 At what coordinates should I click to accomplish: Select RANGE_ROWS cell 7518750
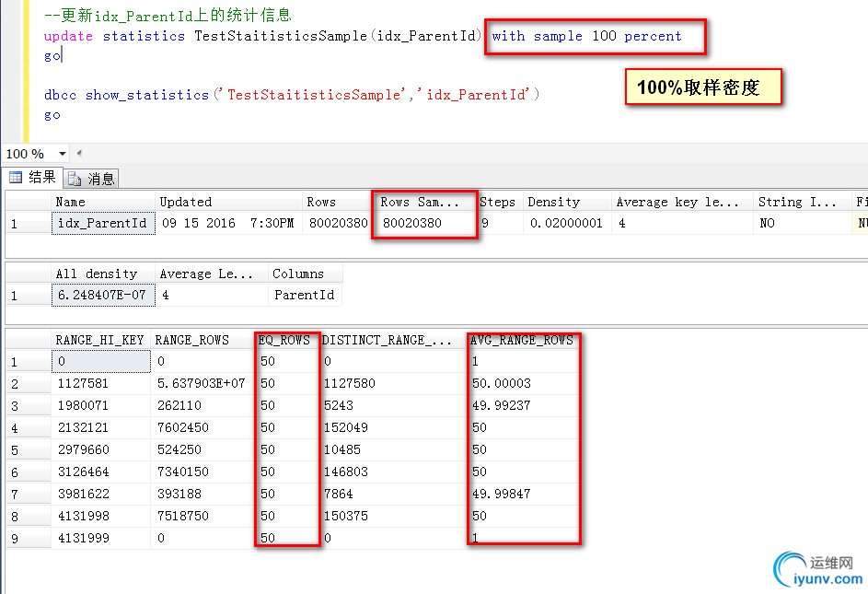pyautogui.click(x=203, y=517)
